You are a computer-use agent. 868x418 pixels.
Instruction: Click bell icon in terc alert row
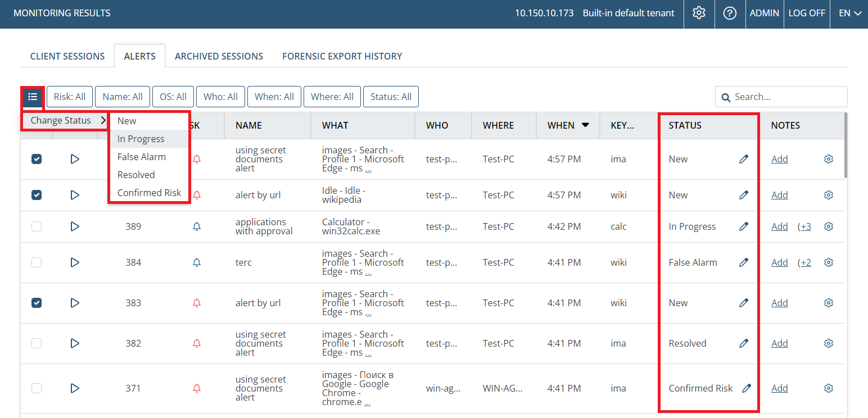click(197, 262)
